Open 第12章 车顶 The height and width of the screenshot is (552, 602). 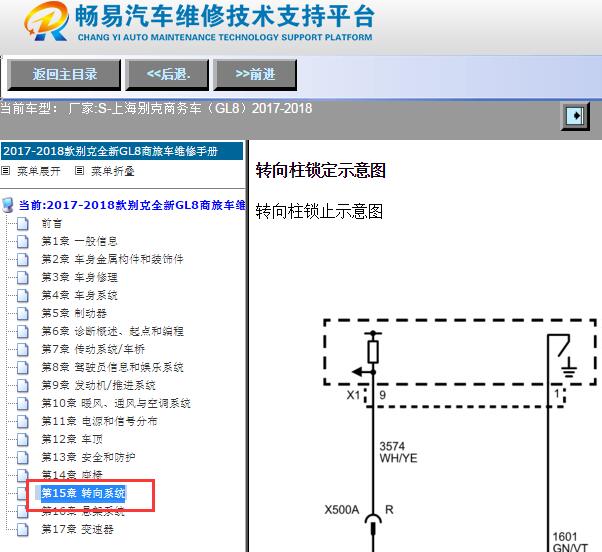(72, 440)
